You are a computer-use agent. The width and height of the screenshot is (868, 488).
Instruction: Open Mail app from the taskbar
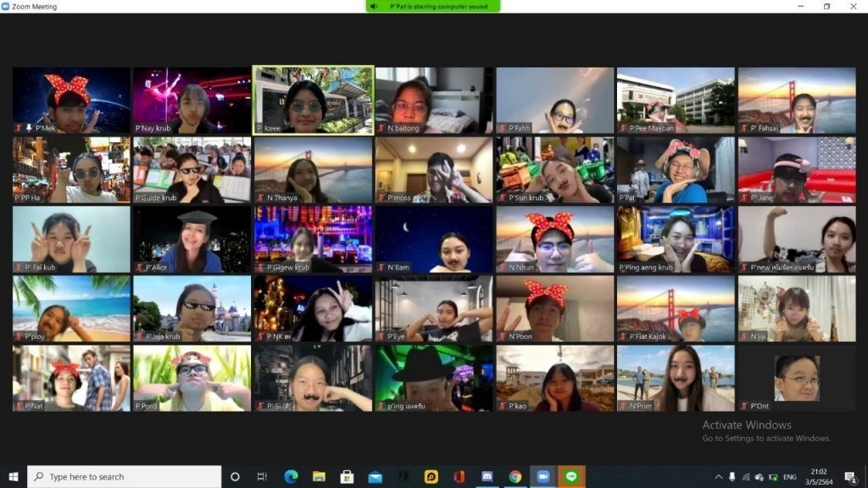tap(375, 477)
